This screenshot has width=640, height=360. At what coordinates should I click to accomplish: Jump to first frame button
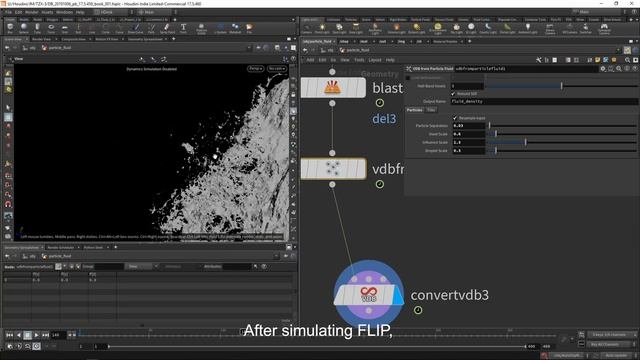tap(9, 335)
